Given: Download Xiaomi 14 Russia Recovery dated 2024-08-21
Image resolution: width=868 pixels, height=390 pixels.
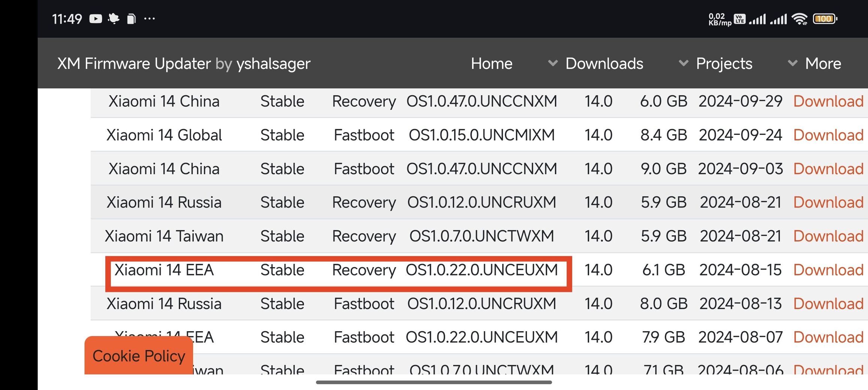Looking at the screenshot, I should click(828, 202).
